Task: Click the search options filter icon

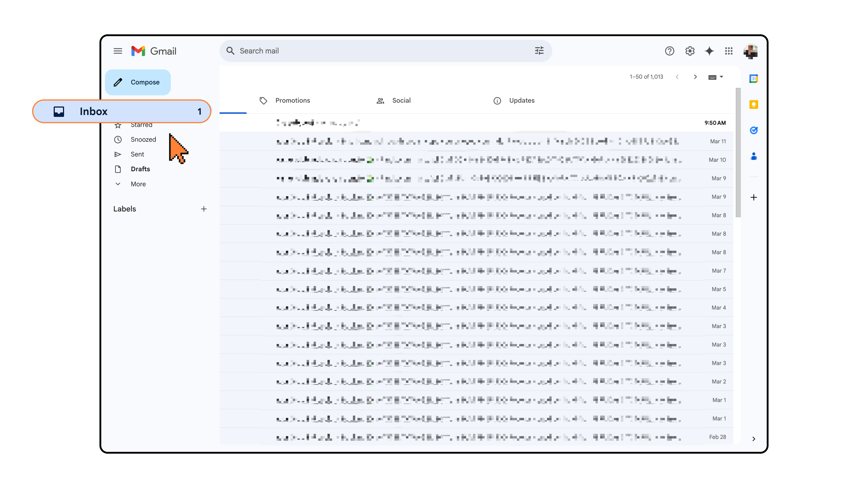Action: pyautogui.click(x=539, y=51)
